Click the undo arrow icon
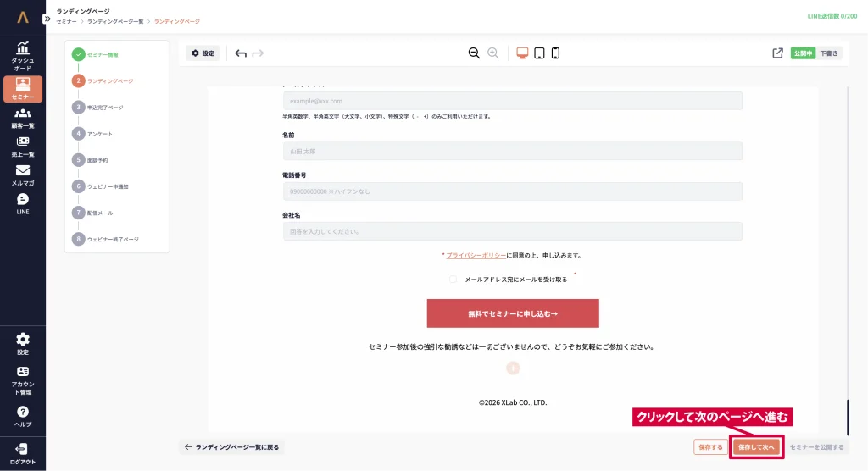The image size is (868, 471). [x=241, y=53]
